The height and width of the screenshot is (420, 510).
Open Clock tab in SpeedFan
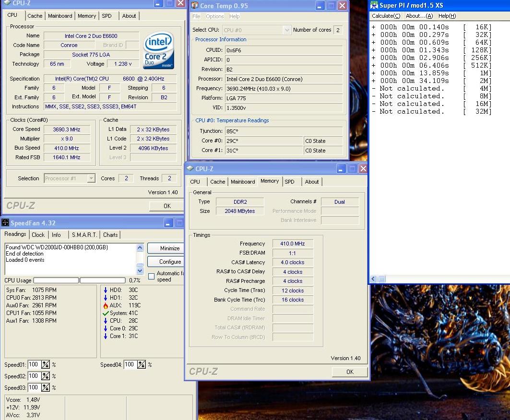[x=38, y=235]
